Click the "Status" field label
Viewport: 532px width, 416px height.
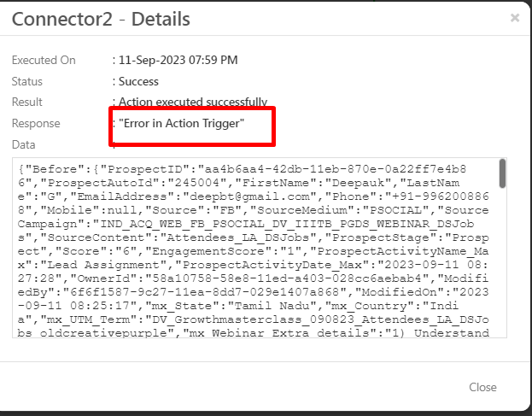coord(27,81)
